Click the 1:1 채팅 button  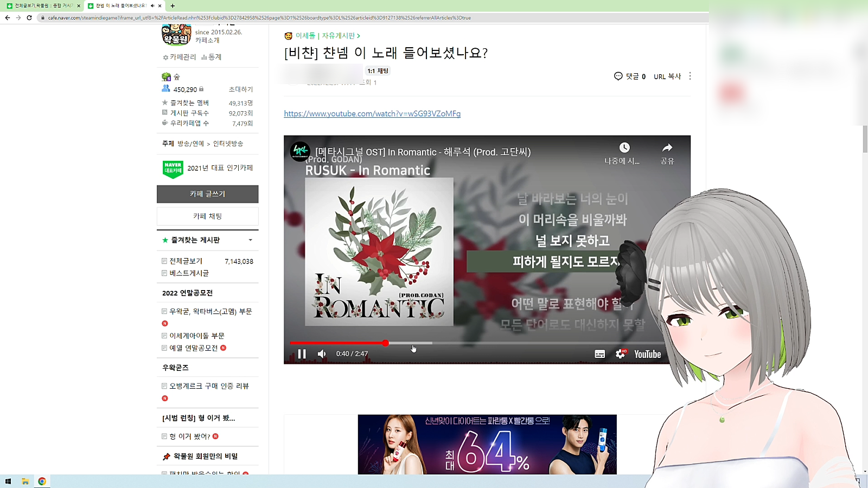(x=378, y=71)
